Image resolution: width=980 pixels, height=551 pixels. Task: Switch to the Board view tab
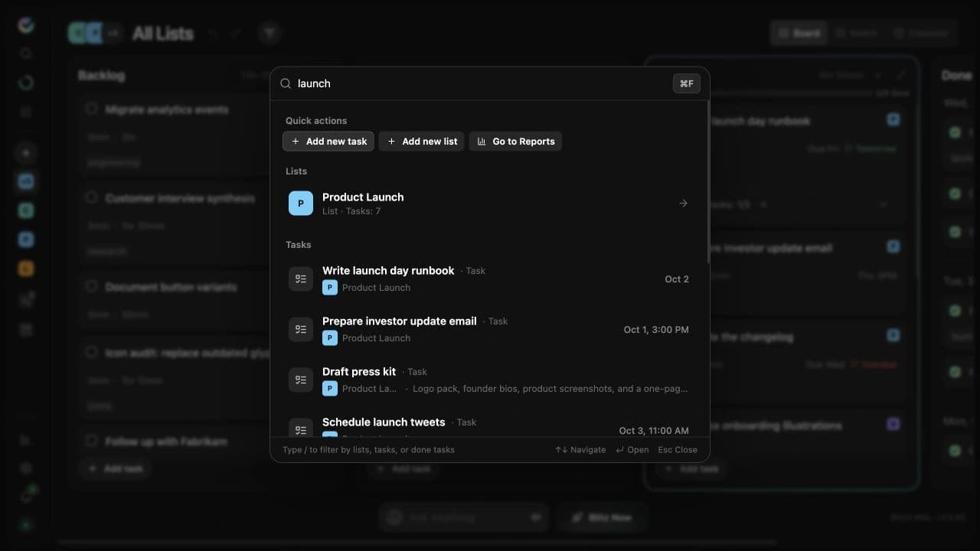pyautogui.click(x=799, y=33)
